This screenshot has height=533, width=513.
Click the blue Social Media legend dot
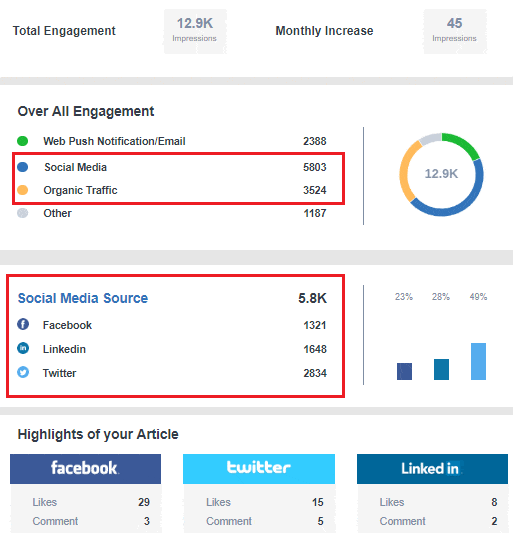point(22,167)
